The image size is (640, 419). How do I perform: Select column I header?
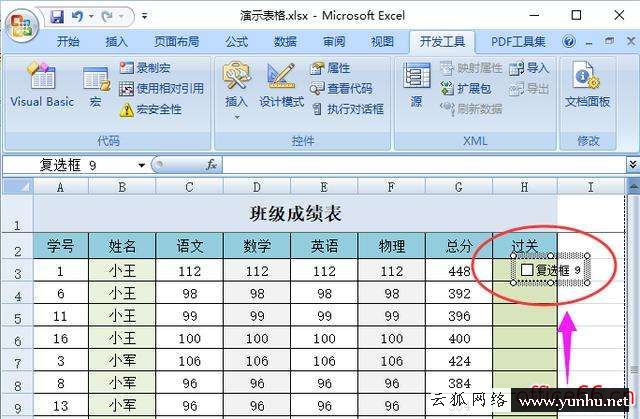click(x=590, y=187)
